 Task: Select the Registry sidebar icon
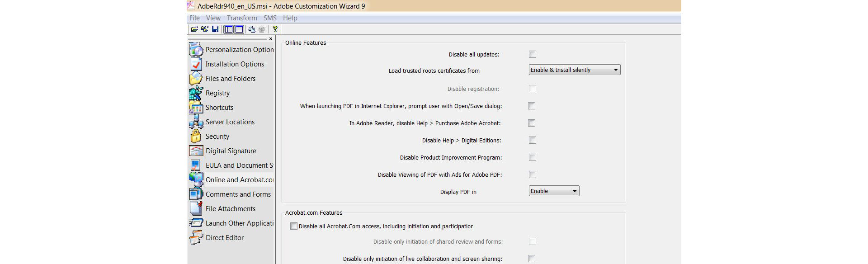(196, 93)
